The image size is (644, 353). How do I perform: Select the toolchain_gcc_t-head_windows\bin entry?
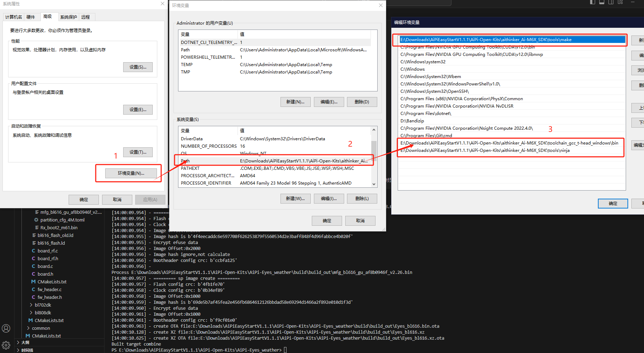[x=512, y=143]
